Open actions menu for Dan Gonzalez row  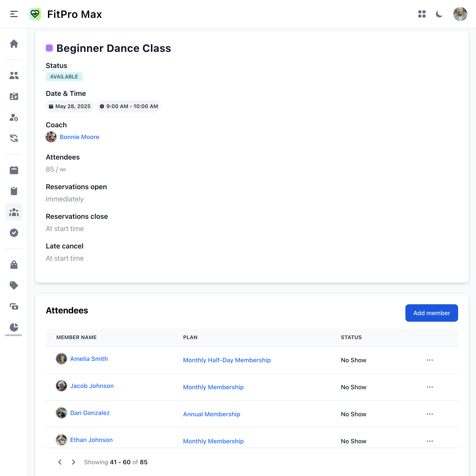pyautogui.click(x=430, y=414)
